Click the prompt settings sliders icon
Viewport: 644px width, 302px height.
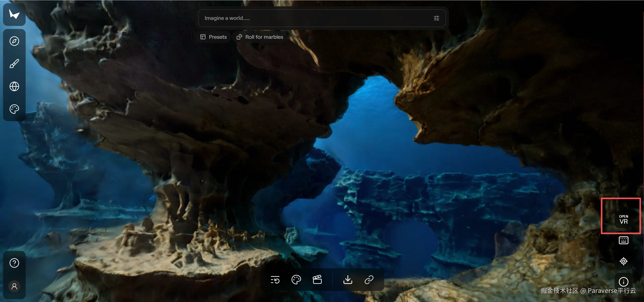click(436, 18)
